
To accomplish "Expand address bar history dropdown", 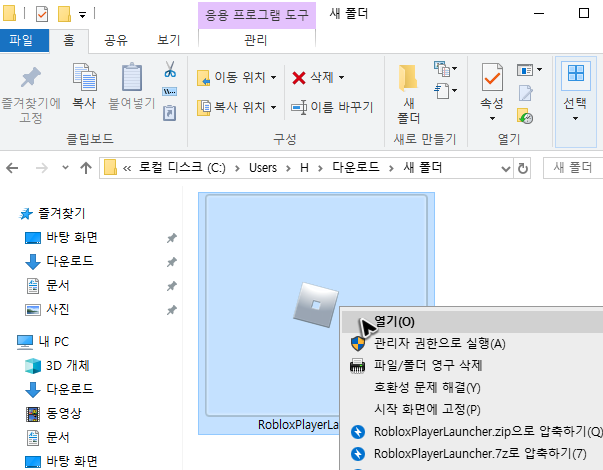I will click(506, 168).
